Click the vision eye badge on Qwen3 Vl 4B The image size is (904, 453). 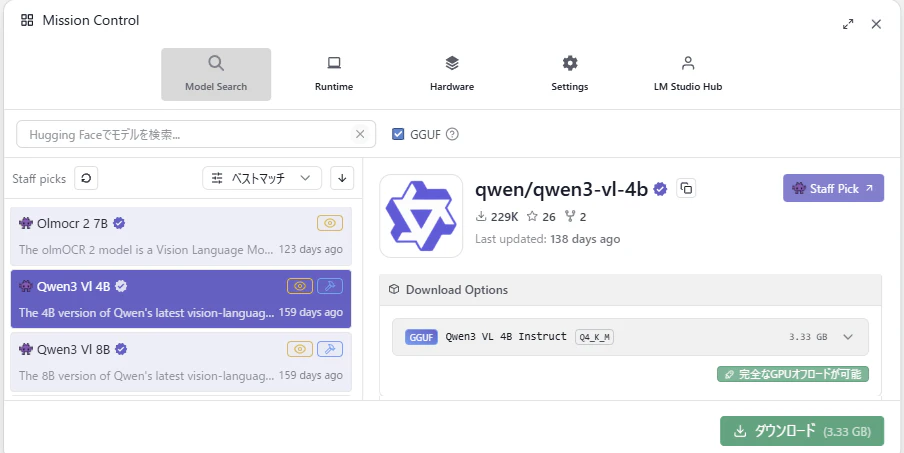click(x=300, y=286)
